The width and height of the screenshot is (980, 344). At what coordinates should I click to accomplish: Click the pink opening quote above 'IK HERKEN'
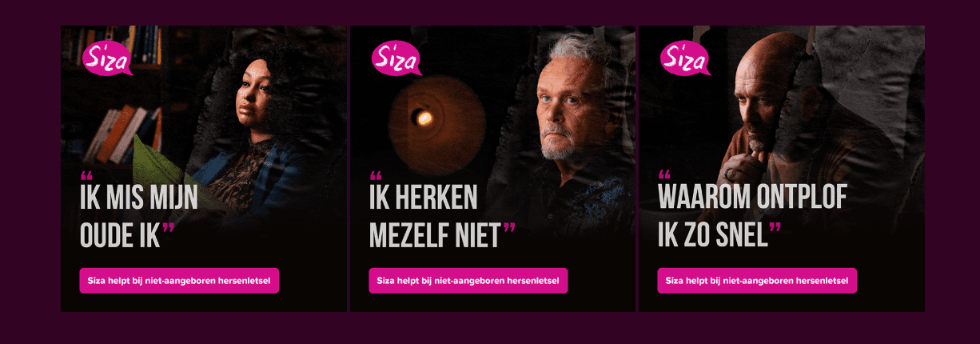pos(376,176)
